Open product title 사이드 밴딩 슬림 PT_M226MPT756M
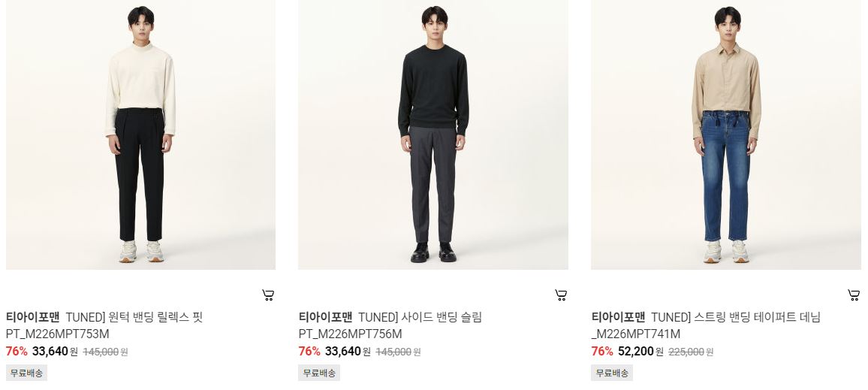Screen dimensions: 868x390 [390, 325]
